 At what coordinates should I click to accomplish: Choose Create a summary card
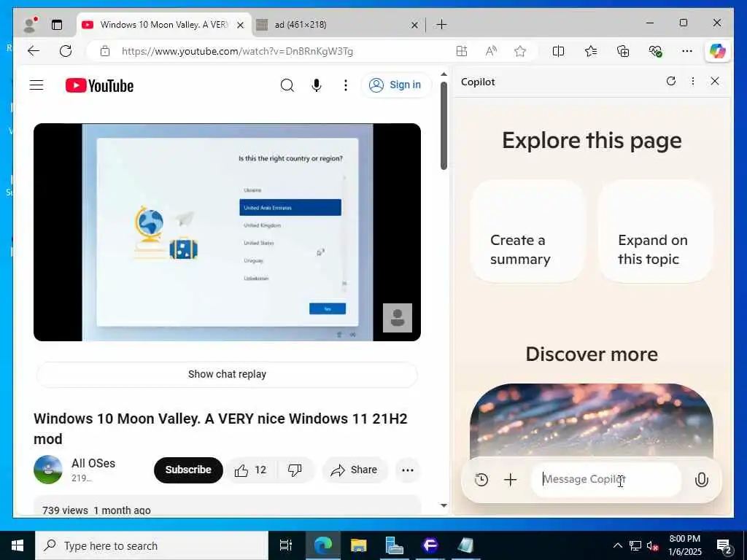pos(527,231)
